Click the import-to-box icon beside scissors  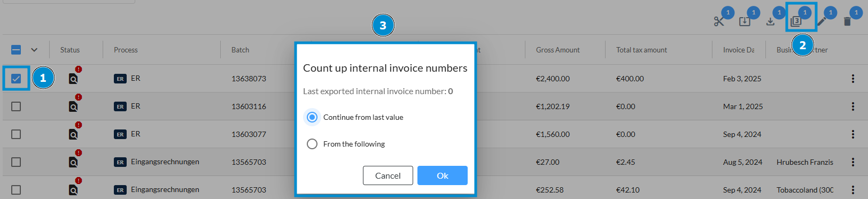[x=745, y=21]
